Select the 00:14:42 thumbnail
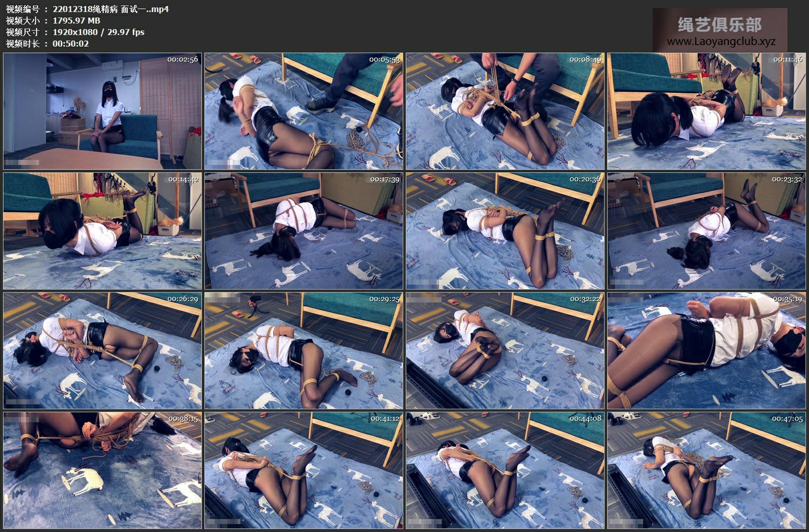This screenshot has width=809, height=532. [102, 231]
